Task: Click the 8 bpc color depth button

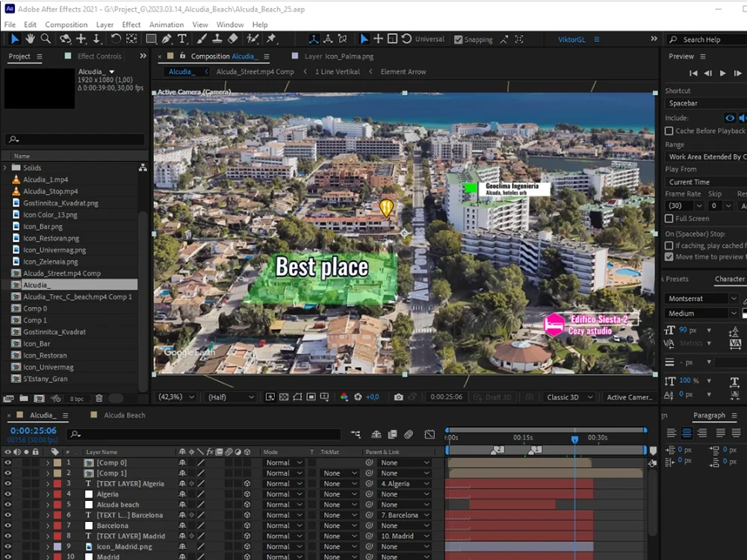Action: (x=77, y=399)
